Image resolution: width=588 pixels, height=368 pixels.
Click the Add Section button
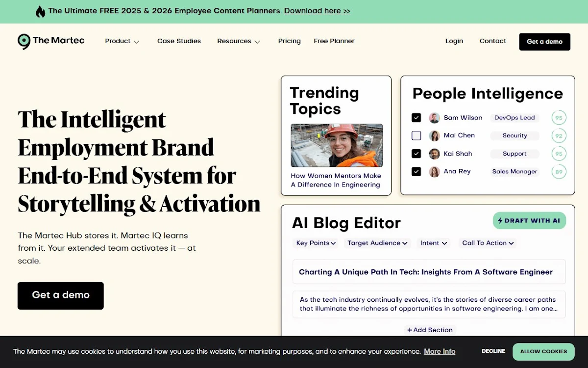click(430, 330)
